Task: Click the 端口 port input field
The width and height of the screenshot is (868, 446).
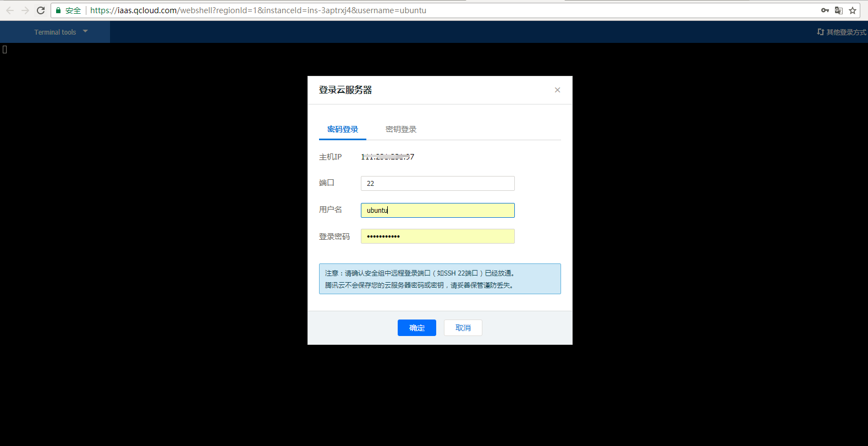Action: click(x=438, y=183)
